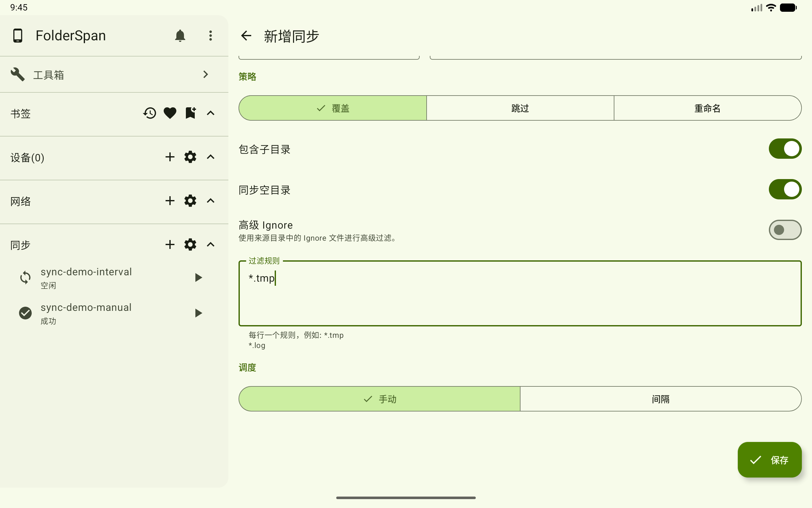
Task: Click the battery status icon
Action: point(788,7)
